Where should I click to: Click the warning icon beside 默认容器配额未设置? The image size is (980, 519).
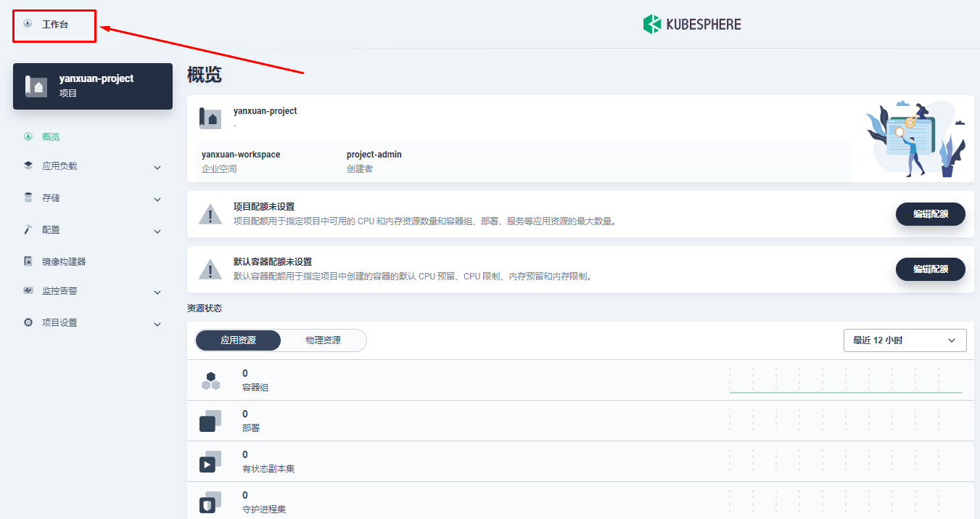[x=210, y=269]
